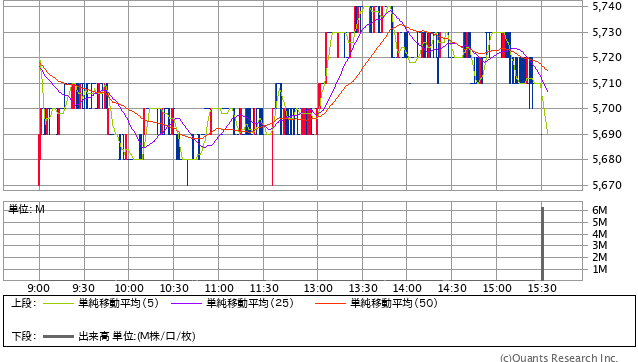Click the 下段: legend heading
The width and height of the screenshot is (638, 362).
pos(24,336)
